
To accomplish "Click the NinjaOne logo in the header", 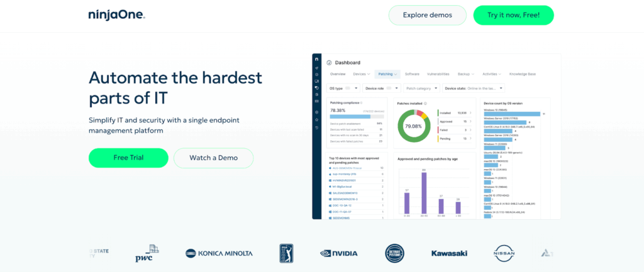I will (x=117, y=15).
